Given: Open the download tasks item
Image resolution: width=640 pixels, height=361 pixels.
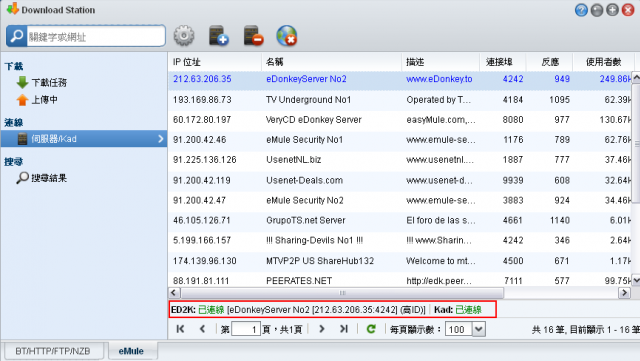Looking at the screenshot, I should [49, 82].
